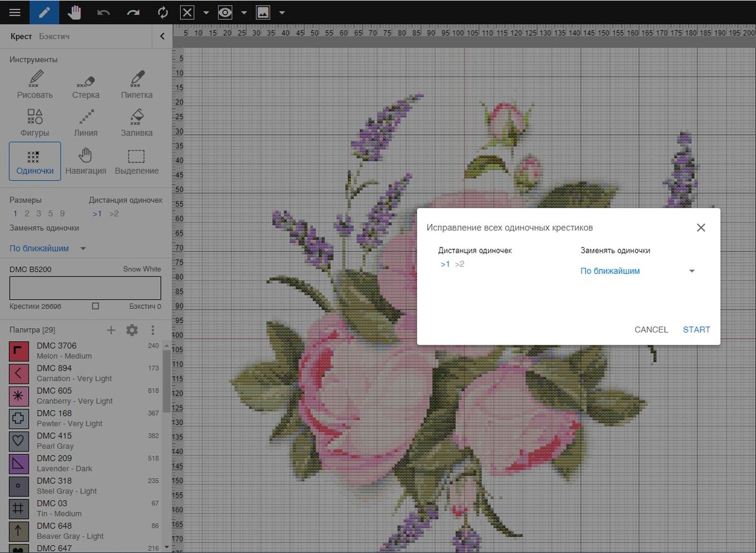This screenshot has width=756, height=553.
Task: Add a new palette color with plus icon
Action: click(x=111, y=330)
